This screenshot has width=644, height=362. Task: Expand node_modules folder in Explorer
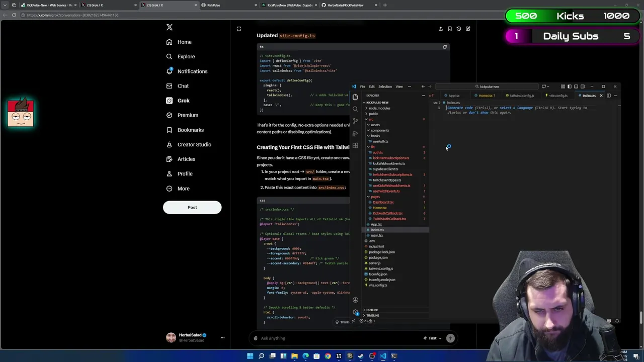[x=378, y=108]
